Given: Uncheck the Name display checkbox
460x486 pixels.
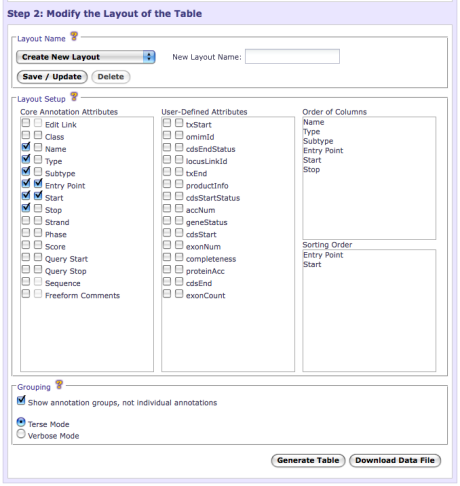Looking at the screenshot, I should pyautogui.click(x=26, y=147).
